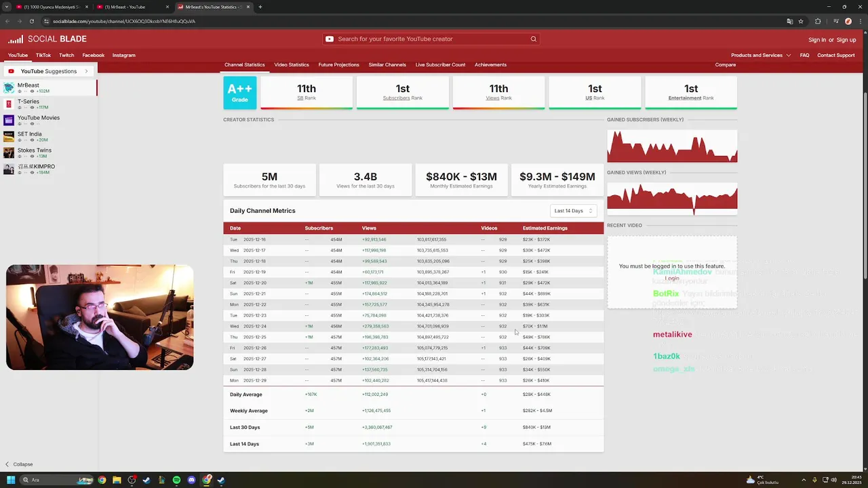Switch to Future Projections tab
This screenshot has width=868, height=488.
point(338,64)
